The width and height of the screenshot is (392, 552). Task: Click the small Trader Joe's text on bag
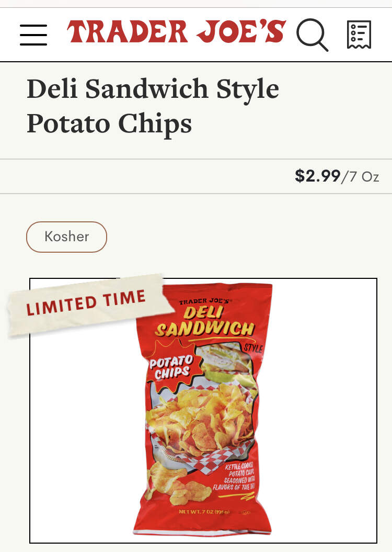(x=201, y=302)
